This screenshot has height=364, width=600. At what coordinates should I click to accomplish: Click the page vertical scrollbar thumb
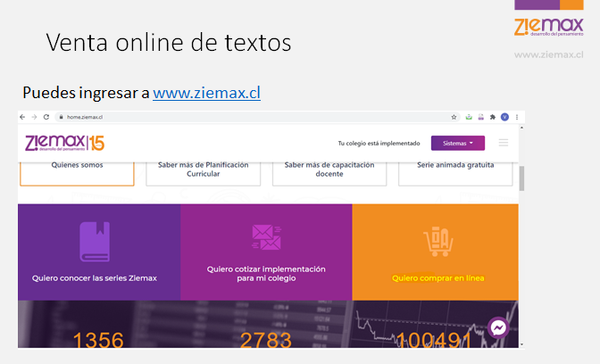(x=521, y=178)
